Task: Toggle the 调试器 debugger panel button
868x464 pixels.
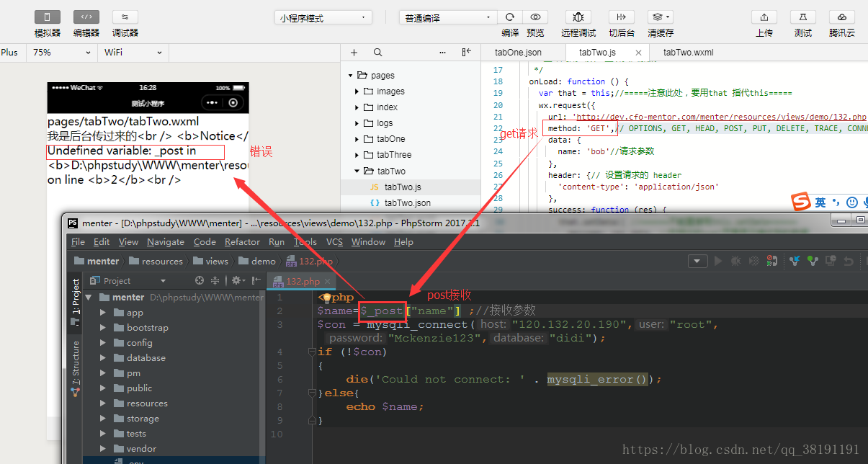Action: (125, 17)
